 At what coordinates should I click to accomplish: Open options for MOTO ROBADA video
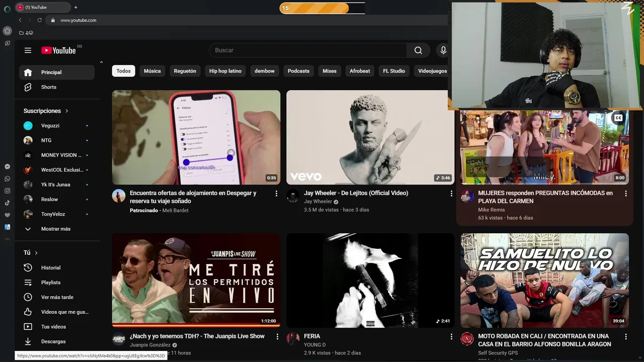tap(626, 336)
